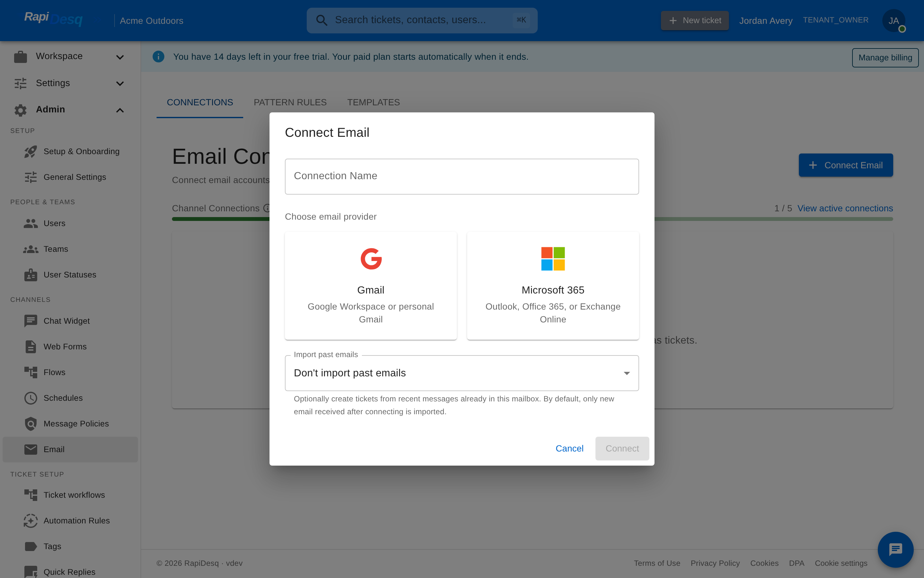Open Message Policies in the sidebar
The image size is (924, 578).
point(70,424)
